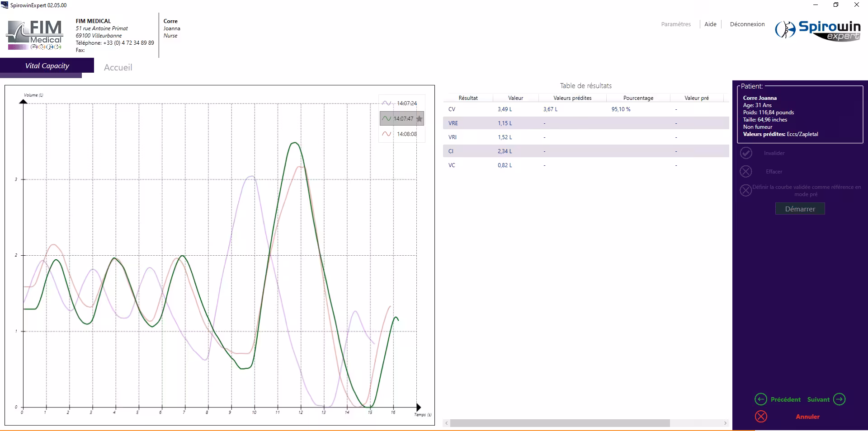
Task: Click the Déconnexion link
Action: click(x=747, y=24)
